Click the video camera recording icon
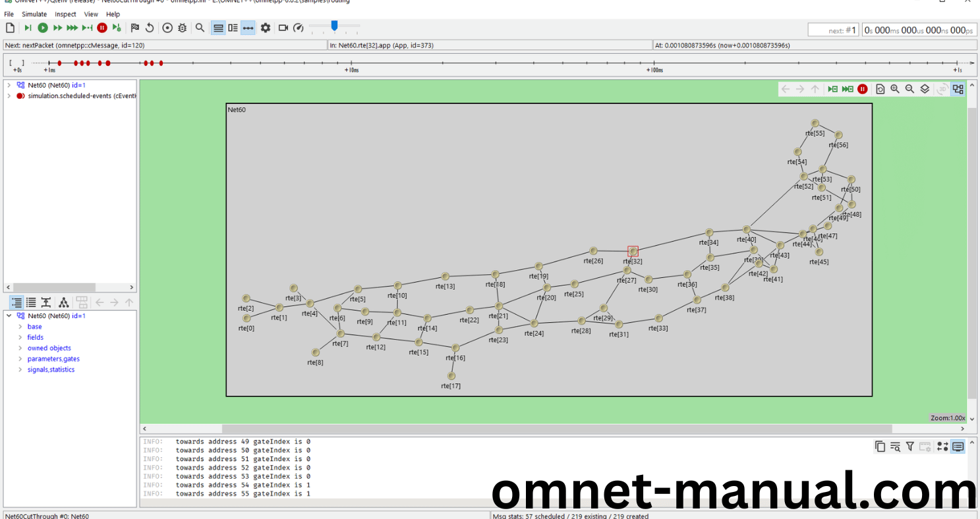Image resolution: width=980 pixels, height=519 pixels. click(x=283, y=28)
